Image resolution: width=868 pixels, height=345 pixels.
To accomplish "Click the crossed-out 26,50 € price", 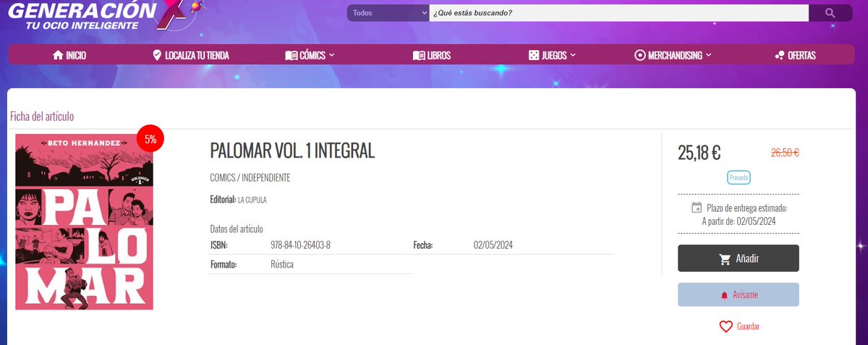I will [x=785, y=153].
